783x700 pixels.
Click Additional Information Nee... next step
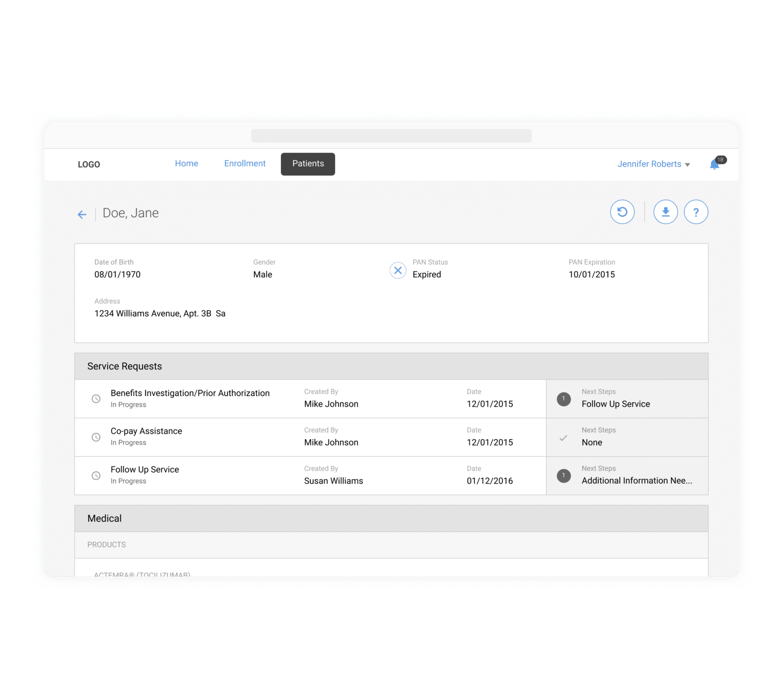[x=637, y=481]
